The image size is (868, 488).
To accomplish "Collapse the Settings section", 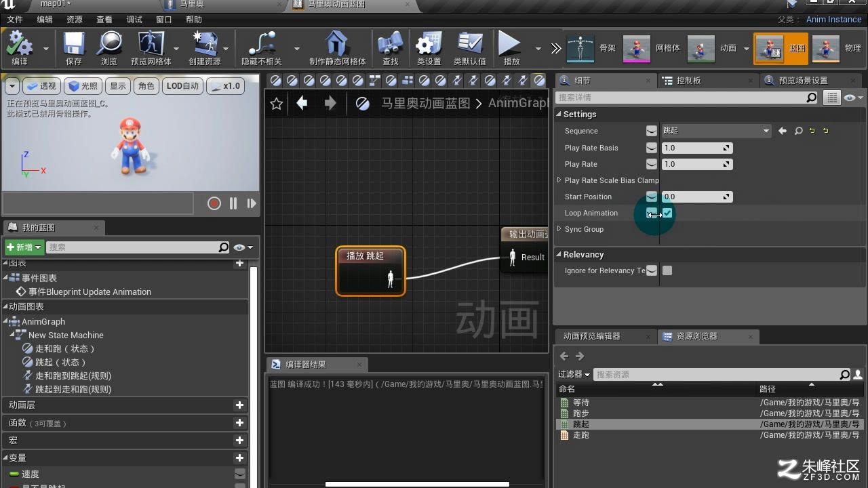I will [559, 114].
